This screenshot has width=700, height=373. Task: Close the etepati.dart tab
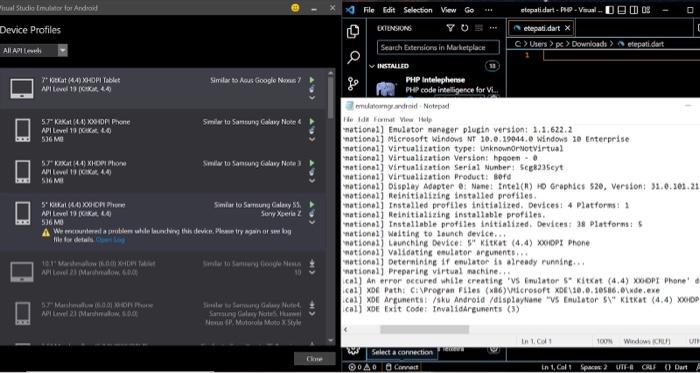pyautogui.click(x=567, y=28)
